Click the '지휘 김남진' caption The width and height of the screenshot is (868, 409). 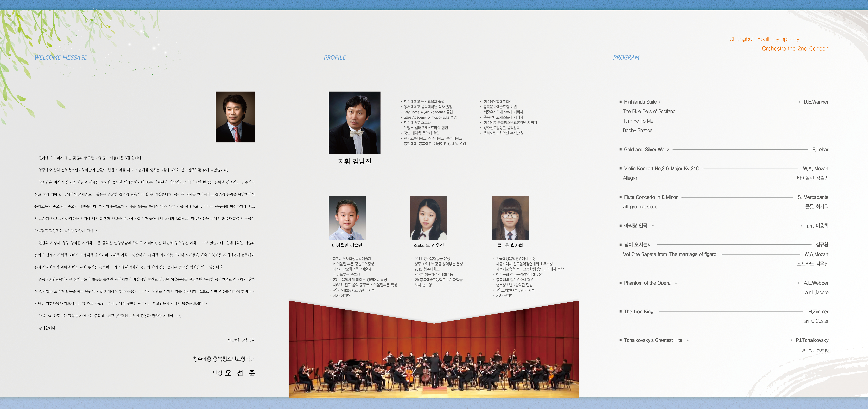point(355,161)
